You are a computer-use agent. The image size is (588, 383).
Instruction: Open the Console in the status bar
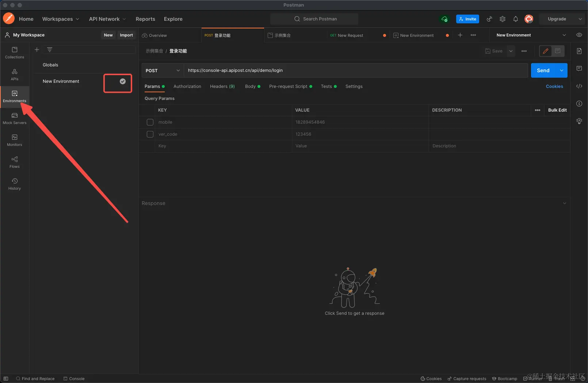tap(74, 379)
